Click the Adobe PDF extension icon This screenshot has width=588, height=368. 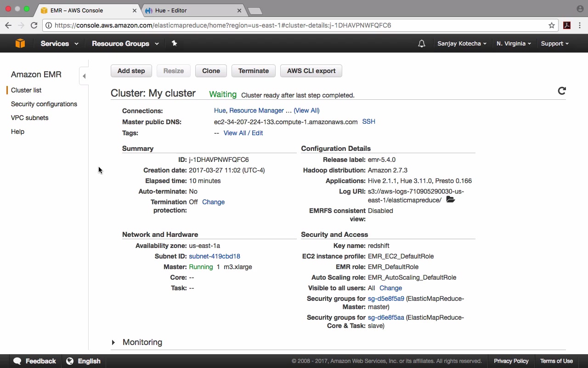(567, 25)
